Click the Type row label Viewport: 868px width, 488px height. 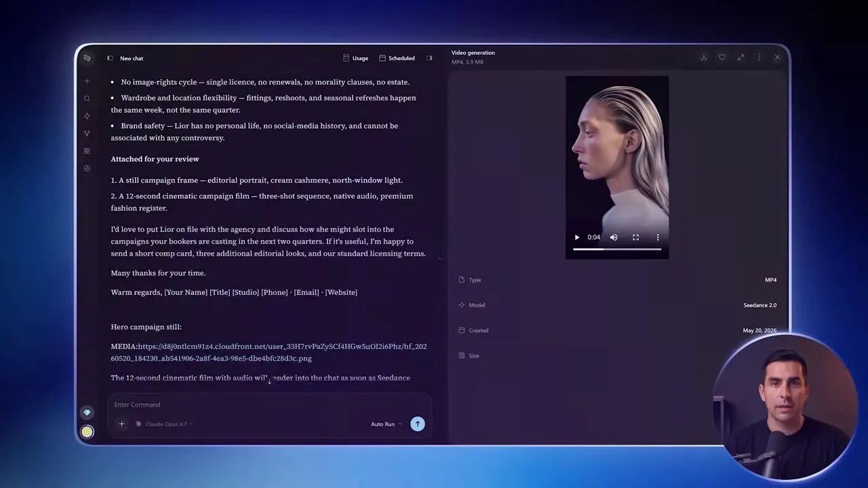[x=475, y=280]
